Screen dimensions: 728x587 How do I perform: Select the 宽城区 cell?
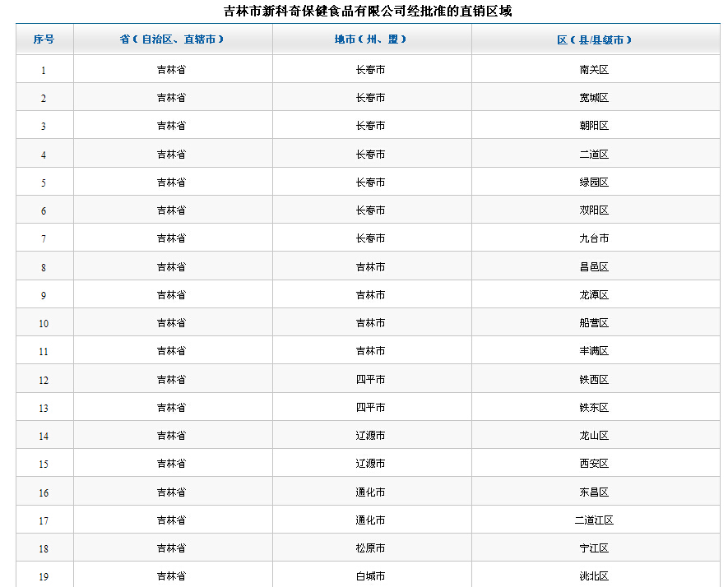pyautogui.click(x=594, y=98)
